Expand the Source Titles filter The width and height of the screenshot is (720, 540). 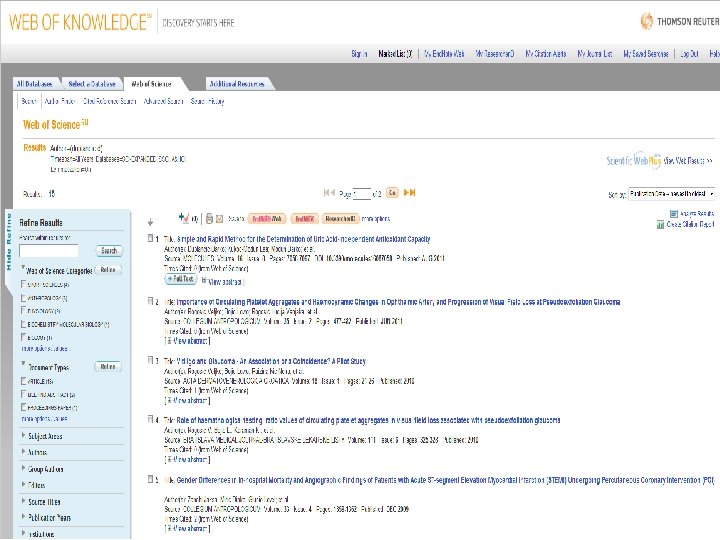click(23, 501)
